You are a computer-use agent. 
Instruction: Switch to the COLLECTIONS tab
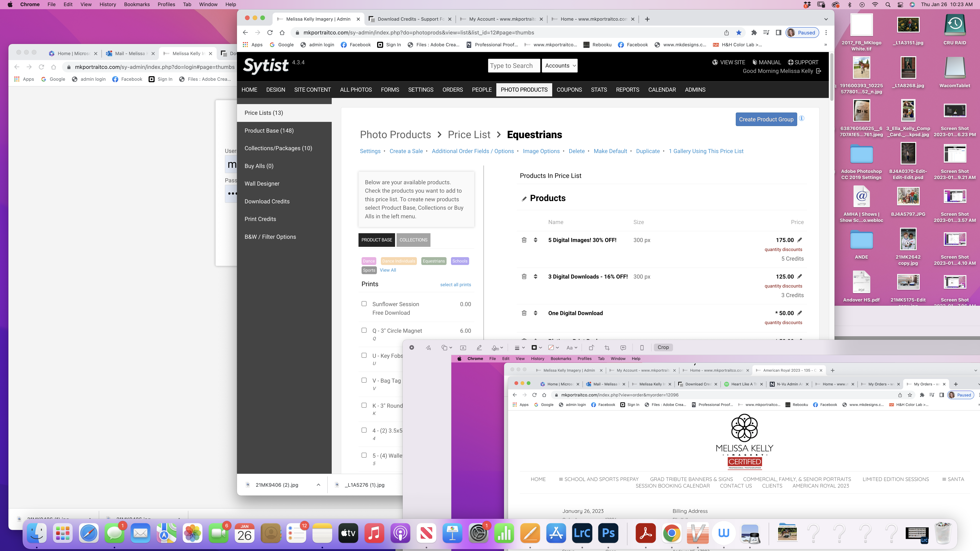pyautogui.click(x=413, y=240)
